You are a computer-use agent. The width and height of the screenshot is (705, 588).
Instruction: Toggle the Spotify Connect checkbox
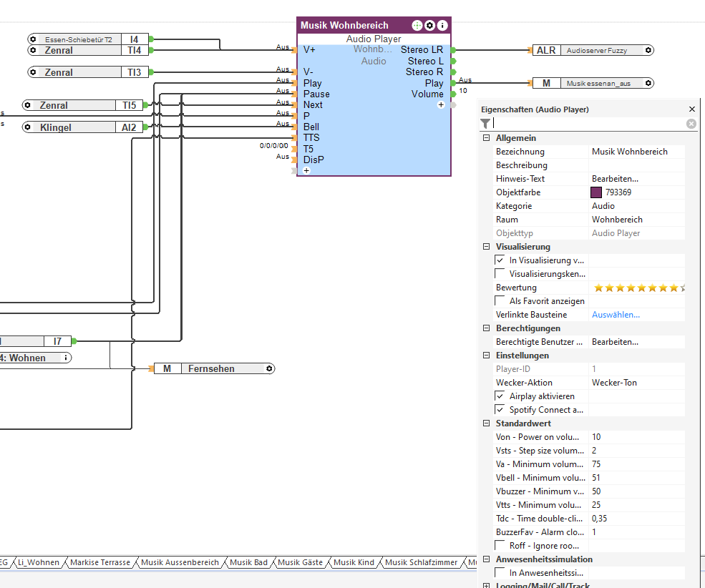(x=500, y=410)
